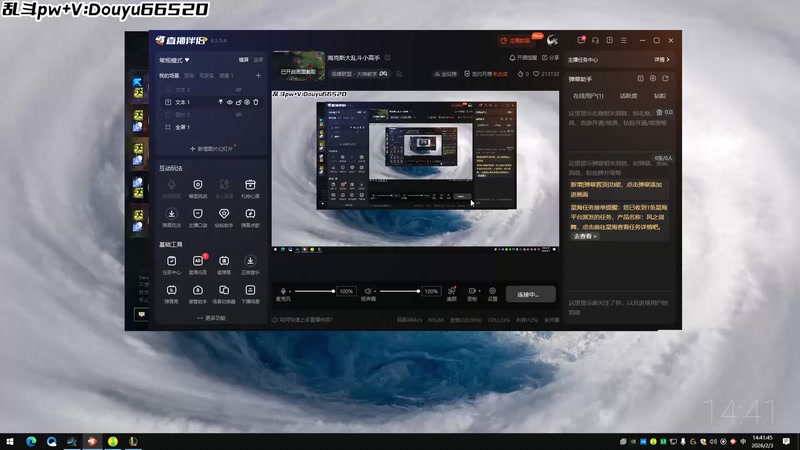800x450 pixels.
Task: Switch to 竖屏 portrait mode
Action: (258, 60)
